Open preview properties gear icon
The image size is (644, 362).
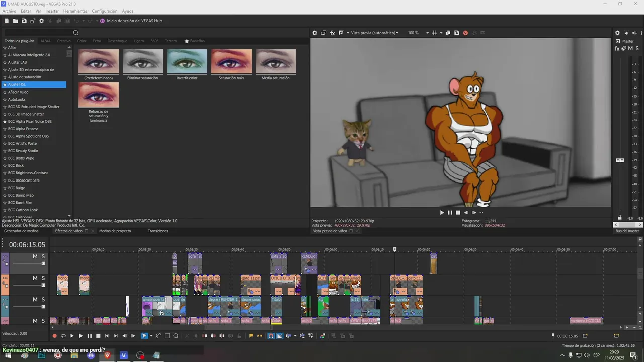[x=315, y=33]
